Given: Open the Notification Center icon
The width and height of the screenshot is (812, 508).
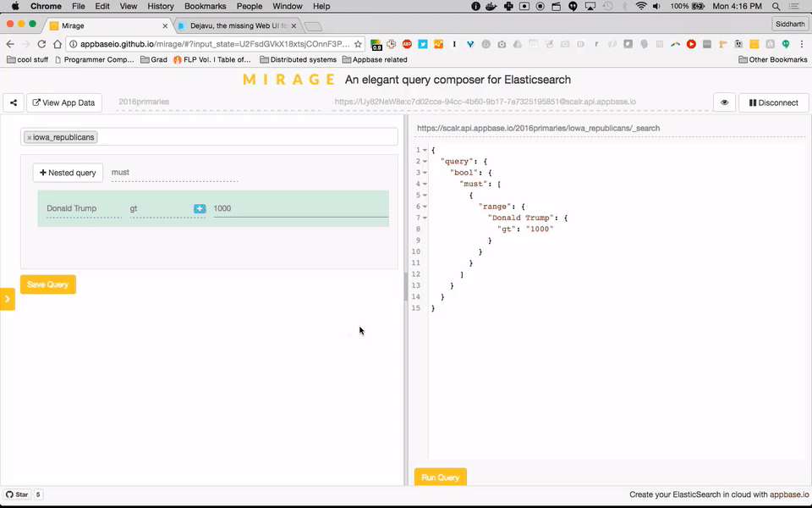Looking at the screenshot, I should 793,6.
